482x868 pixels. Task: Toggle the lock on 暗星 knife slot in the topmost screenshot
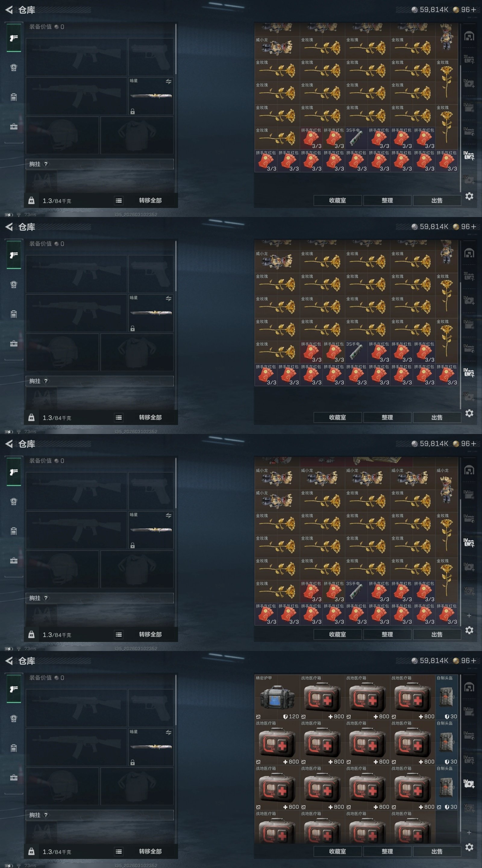[133, 112]
